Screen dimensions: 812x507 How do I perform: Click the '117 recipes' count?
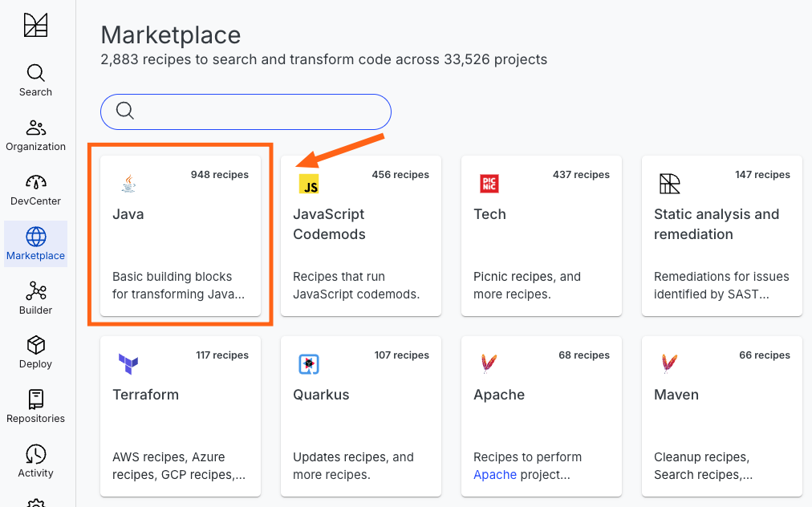click(x=222, y=355)
